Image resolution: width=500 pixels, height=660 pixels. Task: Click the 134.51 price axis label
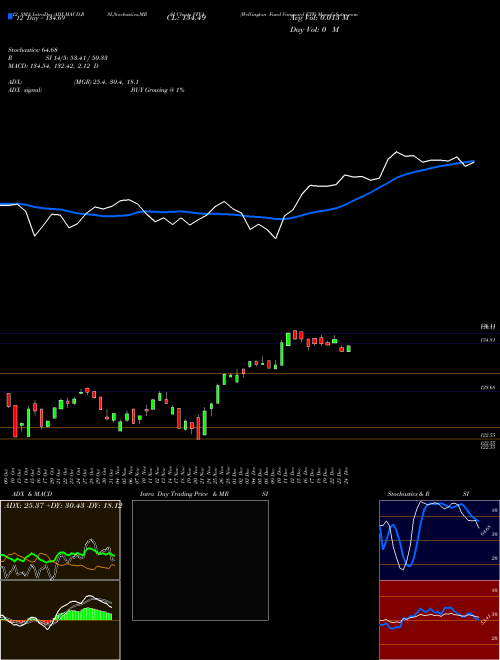[489, 340]
